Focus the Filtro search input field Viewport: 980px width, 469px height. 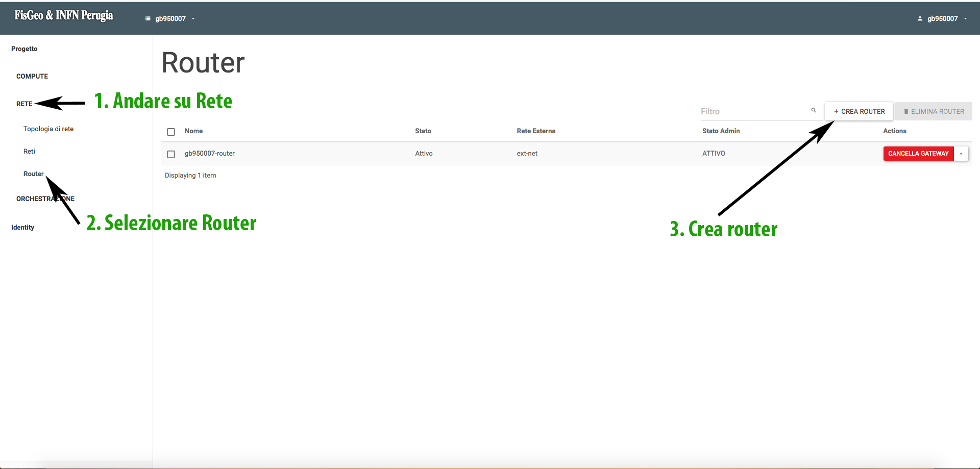pos(753,111)
